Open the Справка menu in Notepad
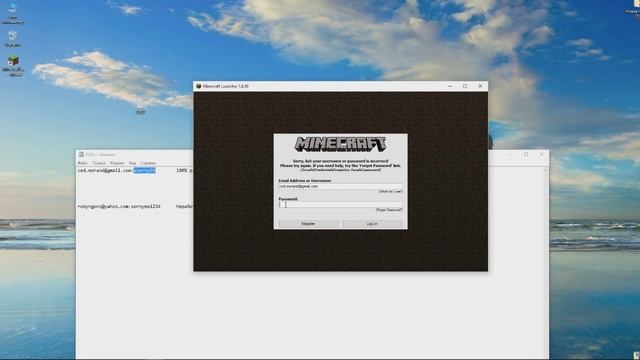The width and height of the screenshot is (640, 360). pos(148,163)
